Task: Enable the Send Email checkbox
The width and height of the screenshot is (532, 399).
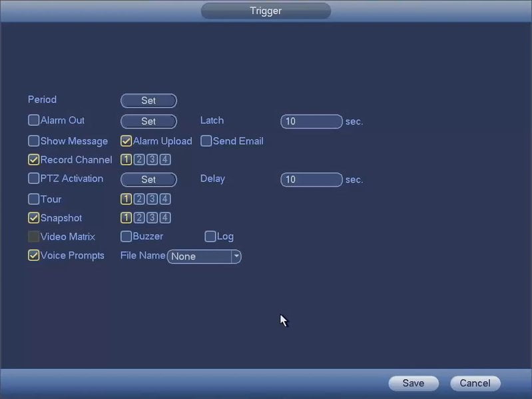Action: pyautogui.click(x=206, y=141)
